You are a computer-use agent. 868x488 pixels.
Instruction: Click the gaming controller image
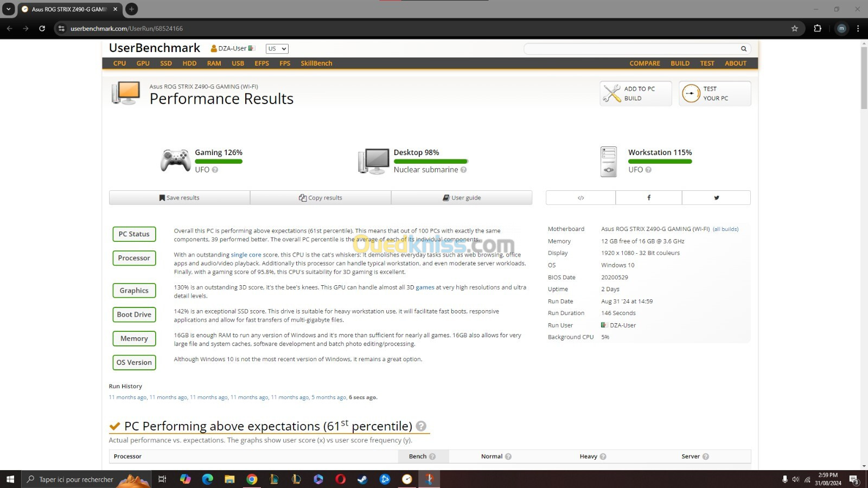[175, 161]
